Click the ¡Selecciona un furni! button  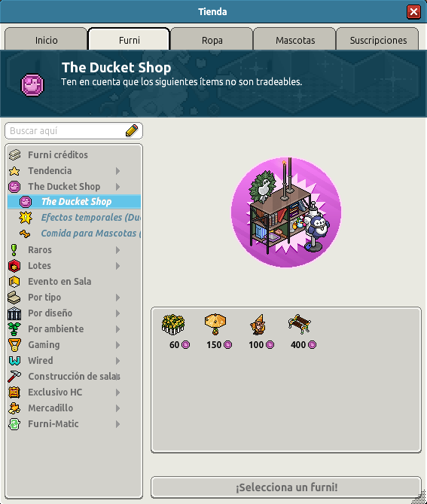pos(286,487)
